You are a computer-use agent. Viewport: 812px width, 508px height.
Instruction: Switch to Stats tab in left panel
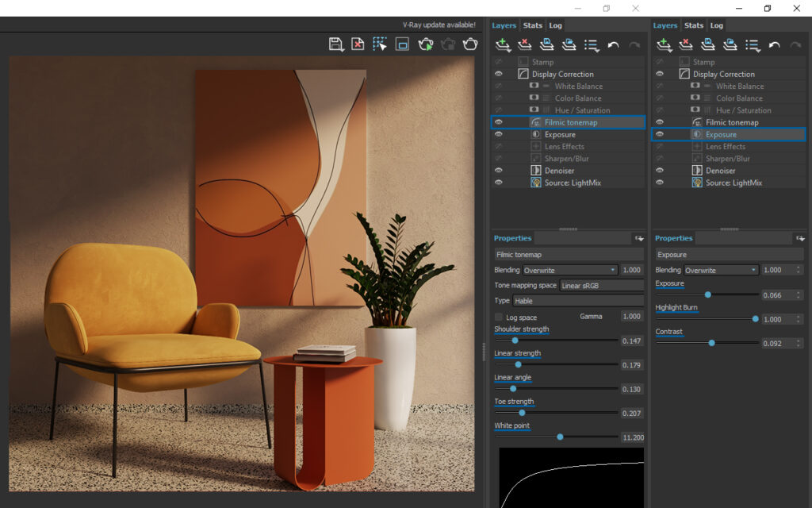pos(532,25)
